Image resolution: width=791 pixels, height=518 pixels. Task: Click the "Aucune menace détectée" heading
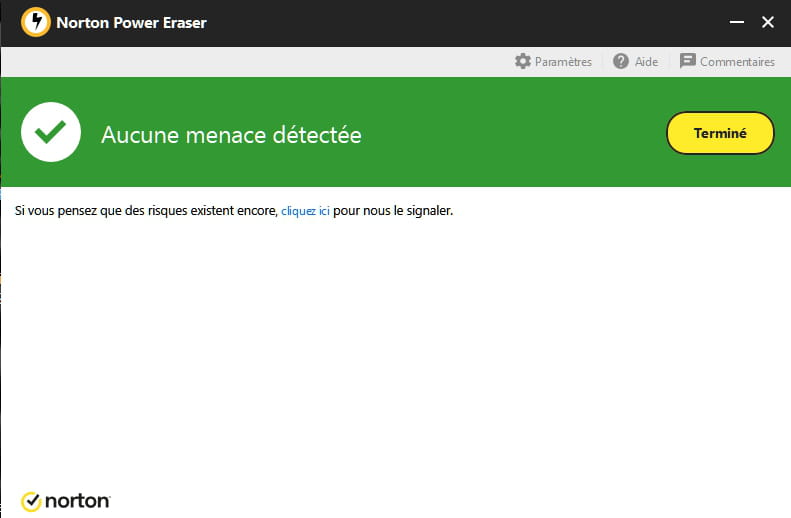click(231, 134)
